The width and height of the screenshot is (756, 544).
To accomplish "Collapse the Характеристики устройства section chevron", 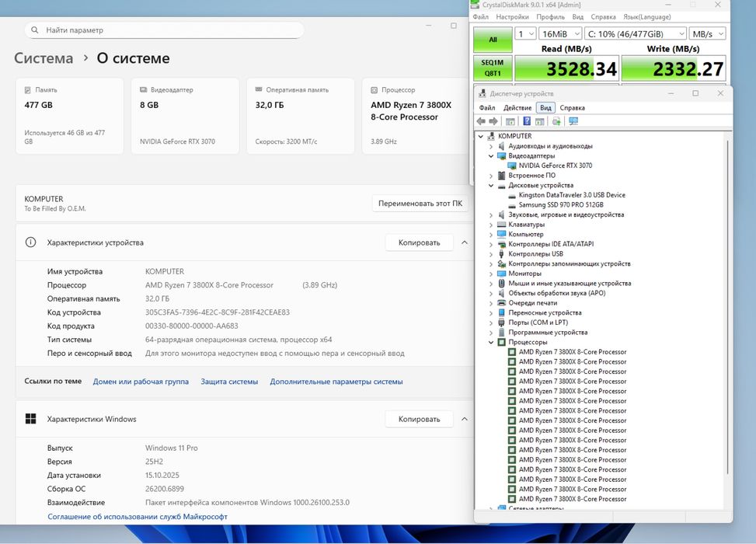I will [465, 242].
